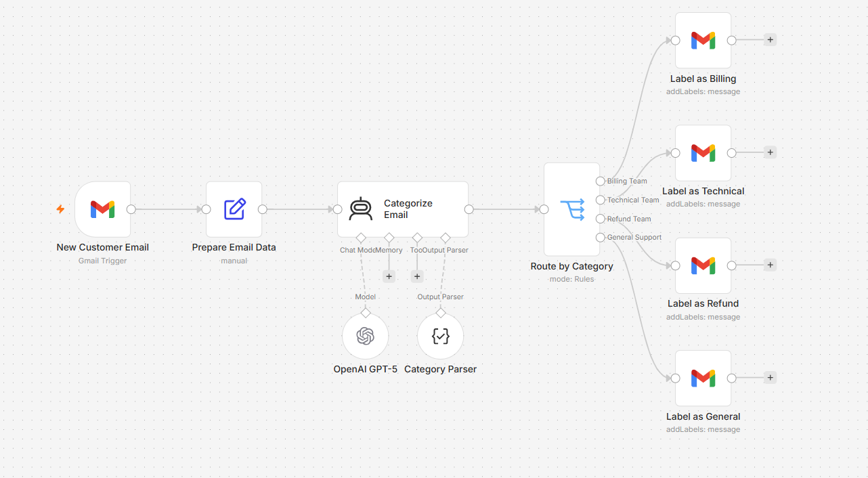Select the New Customer Email Gmail trigger node
Image resolution: width=868 pixels, height=478 pixels.
103,209
